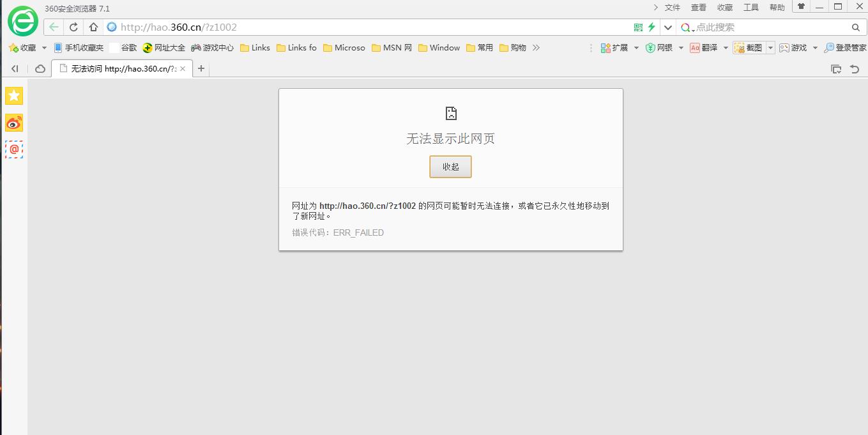The width and height of the screenshot is (868, 435).
Task: Toggle the lightning speed mode icon
Action: [x=651, y=27]
